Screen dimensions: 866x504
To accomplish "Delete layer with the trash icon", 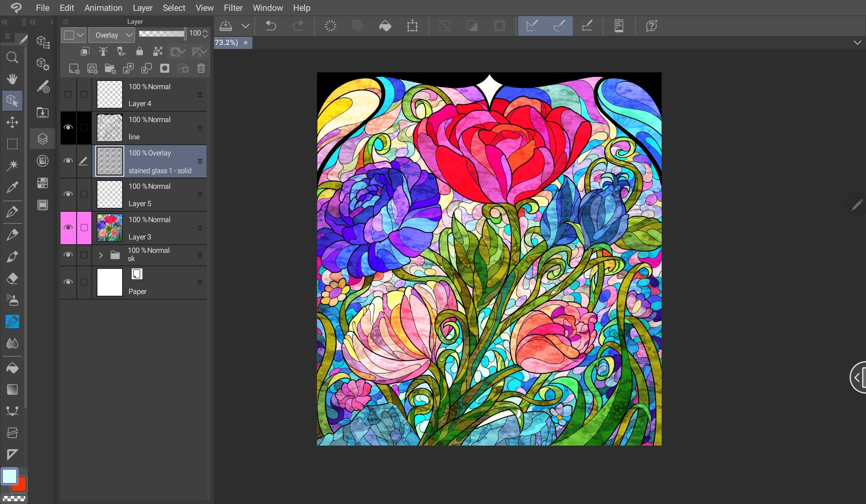I will (x=201, y=68).
